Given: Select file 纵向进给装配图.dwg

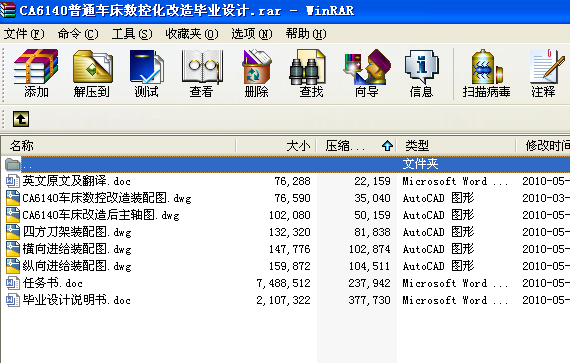Looking at the screenshot, I should (77, 266).
